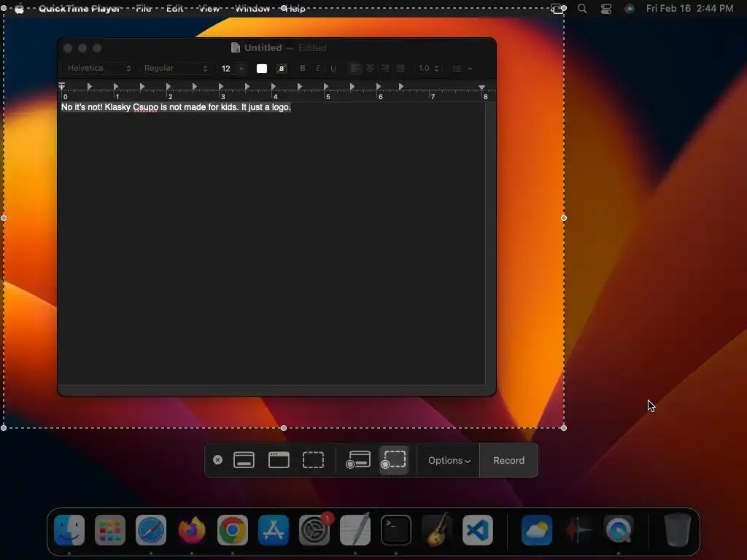This screenshot has width=747, height=560.
Task: Open Finder from the Dock
Action: [69, 530]
